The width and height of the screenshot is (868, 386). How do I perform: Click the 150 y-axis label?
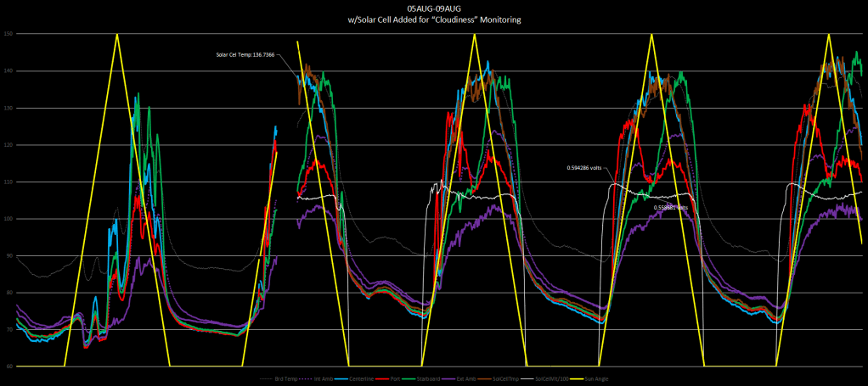pos(8,34)
